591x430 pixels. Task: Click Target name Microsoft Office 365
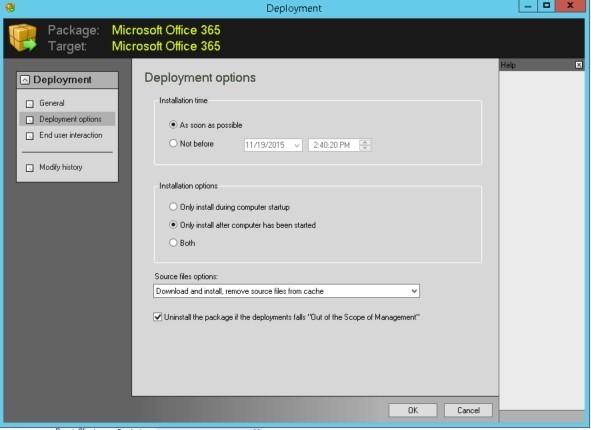pyautogui.click(x=166, y=46)
